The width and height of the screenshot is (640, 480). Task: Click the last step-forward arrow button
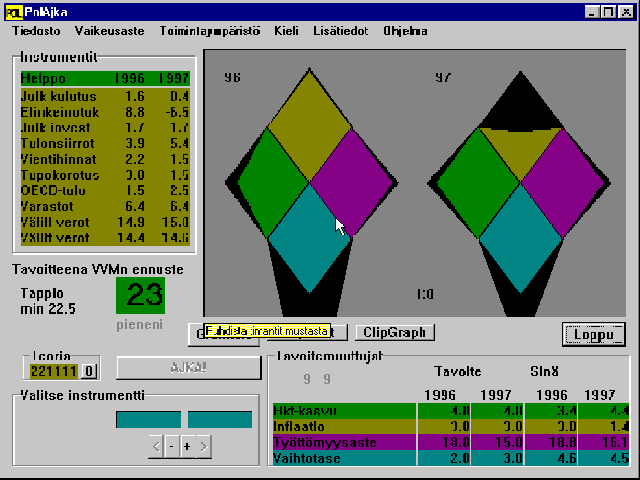click(x=205, y=446)
